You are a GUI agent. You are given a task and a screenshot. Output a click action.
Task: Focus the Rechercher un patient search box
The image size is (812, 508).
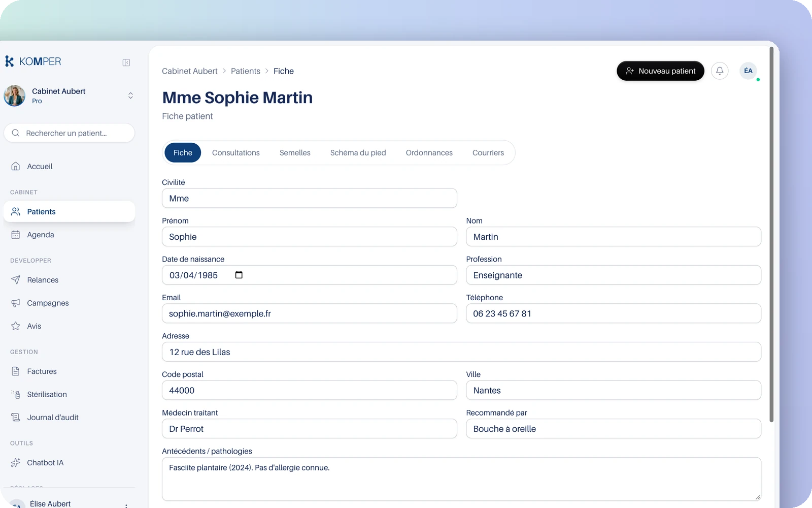point(69,133)
